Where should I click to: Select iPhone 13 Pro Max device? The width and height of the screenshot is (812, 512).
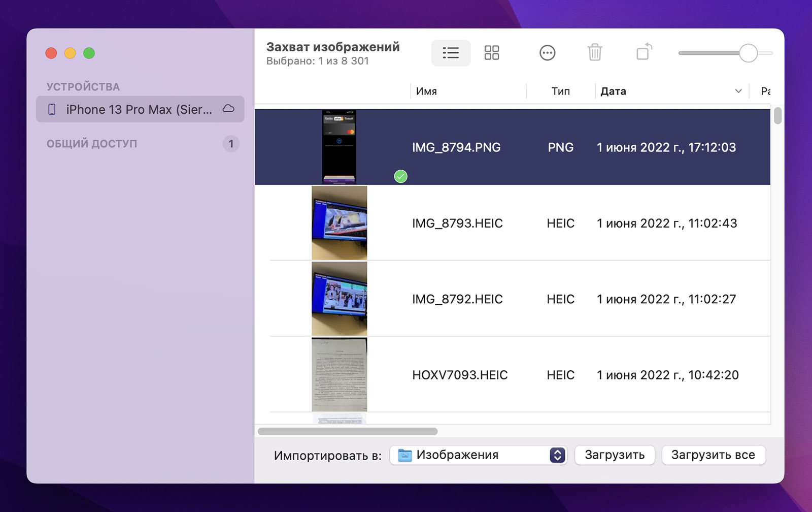140,109
